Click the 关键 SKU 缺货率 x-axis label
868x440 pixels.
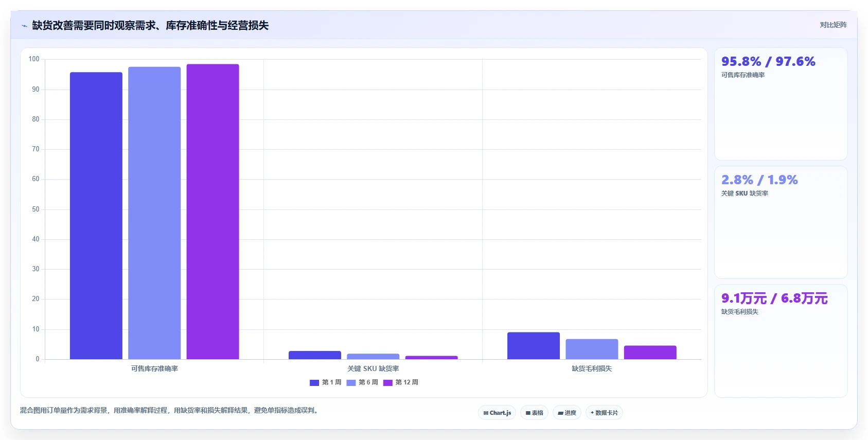click(x=373, y=368)
